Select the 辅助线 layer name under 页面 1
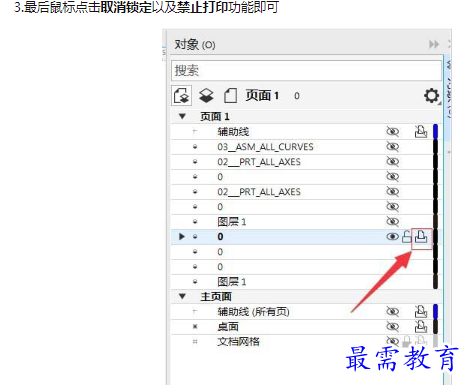 [x=233, y=132]
